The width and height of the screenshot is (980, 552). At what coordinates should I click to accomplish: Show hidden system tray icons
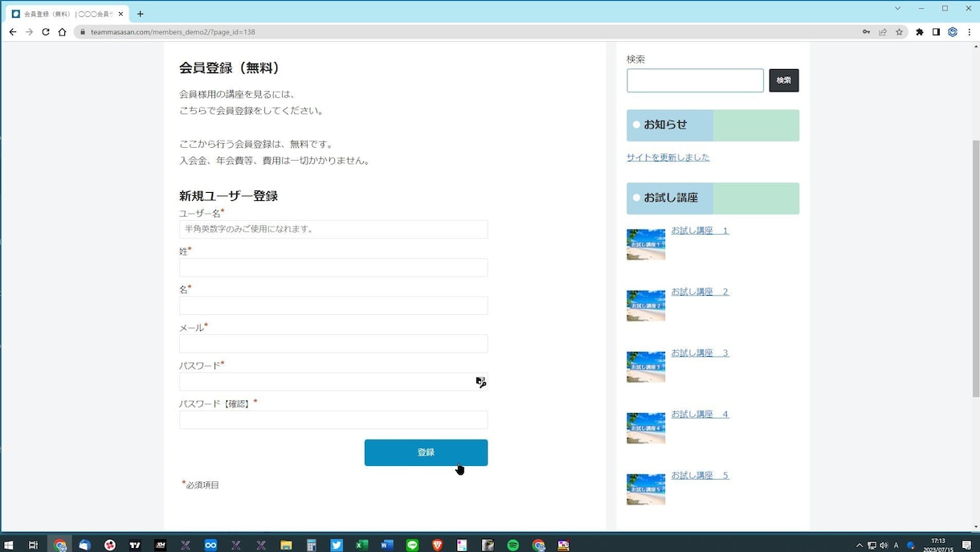(860, 546)
